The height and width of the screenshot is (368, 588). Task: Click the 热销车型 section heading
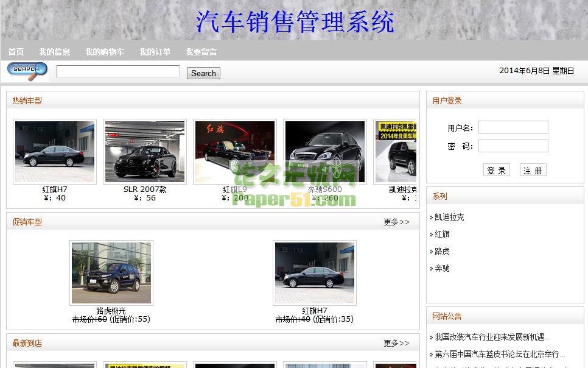click(x=27, y=101)
